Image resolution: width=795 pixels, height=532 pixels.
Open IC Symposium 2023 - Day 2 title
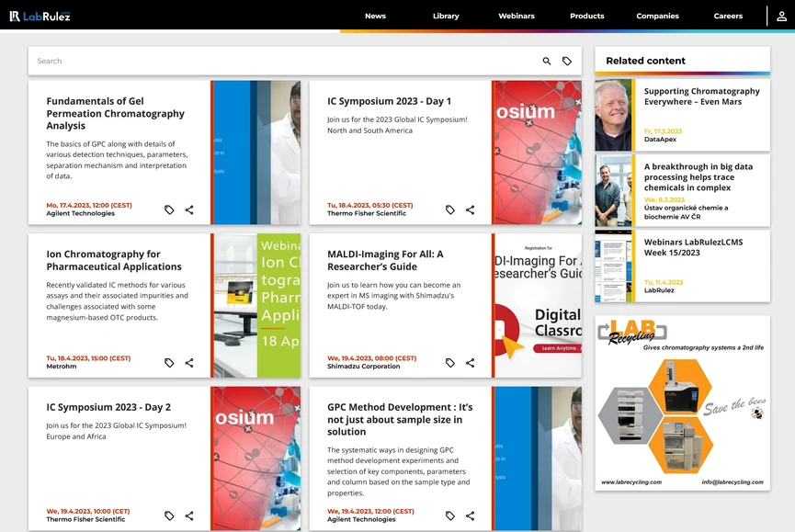point(108,407)
